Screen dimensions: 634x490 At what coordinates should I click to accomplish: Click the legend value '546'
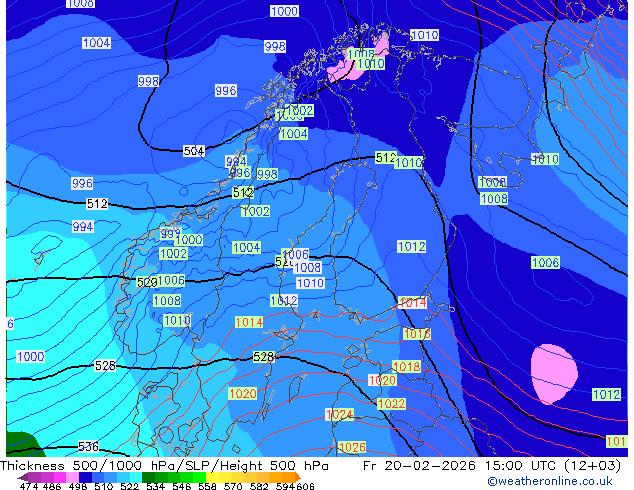coord(182,486)
